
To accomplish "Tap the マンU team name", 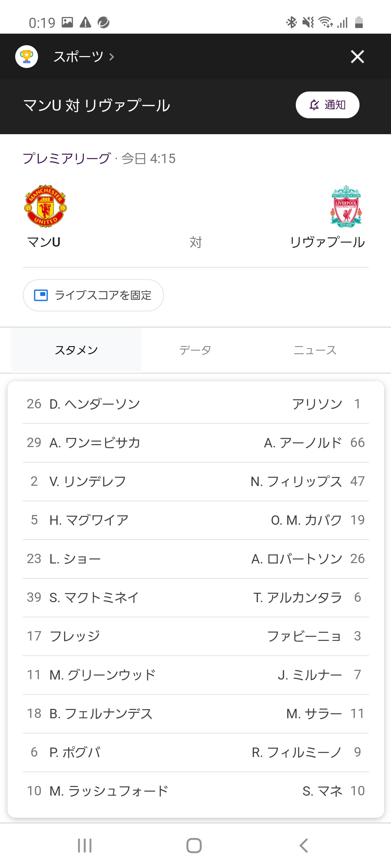I will click(44, 242).
